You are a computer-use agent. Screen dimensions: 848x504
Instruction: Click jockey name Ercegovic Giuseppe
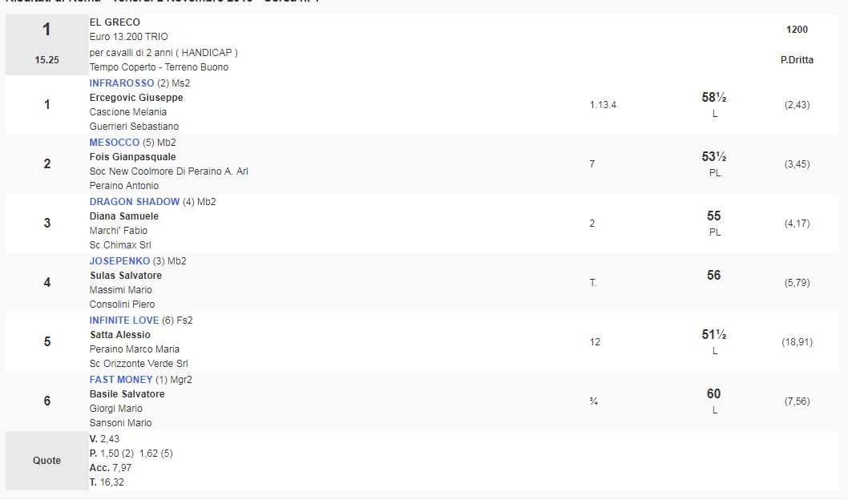136,98
